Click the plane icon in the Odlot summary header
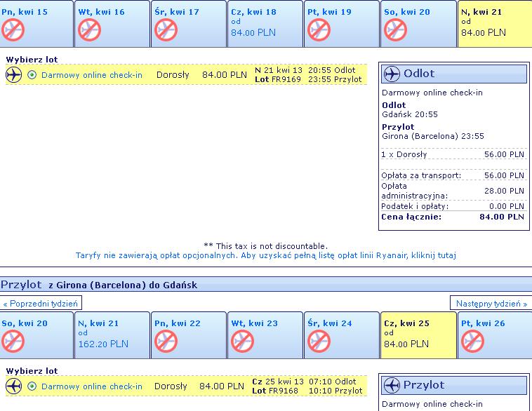 point(392,74)
